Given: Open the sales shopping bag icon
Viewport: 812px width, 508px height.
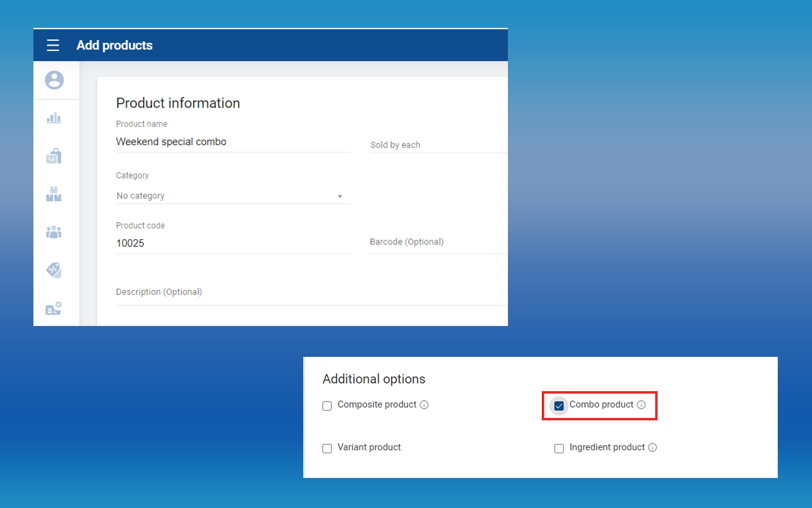Looking at the screenshot, I should pyautogui.click(x=54, y=156).
